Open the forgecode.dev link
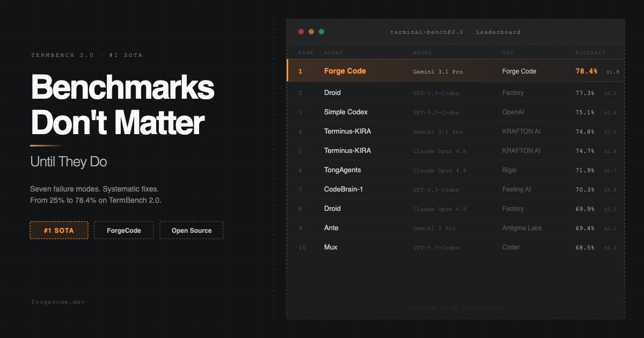The height and width of the screenshot is (338, 644). pos(58,302)
